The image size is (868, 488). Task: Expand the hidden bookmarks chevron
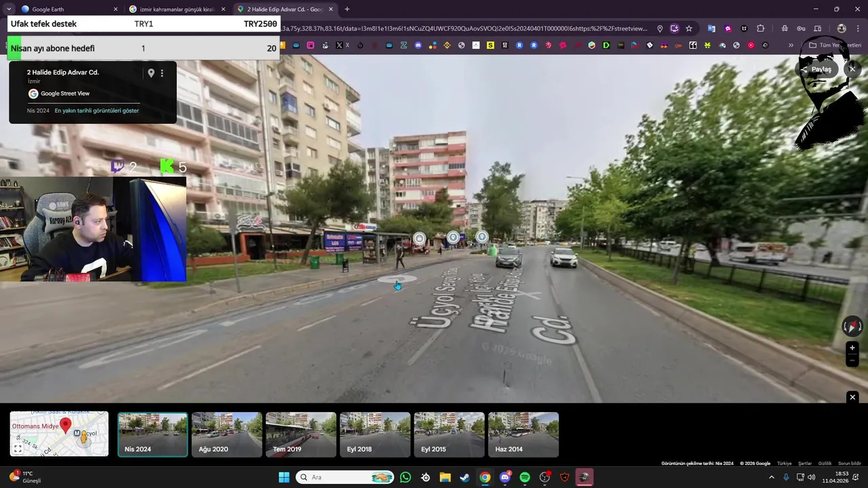[x=791, y=45]
